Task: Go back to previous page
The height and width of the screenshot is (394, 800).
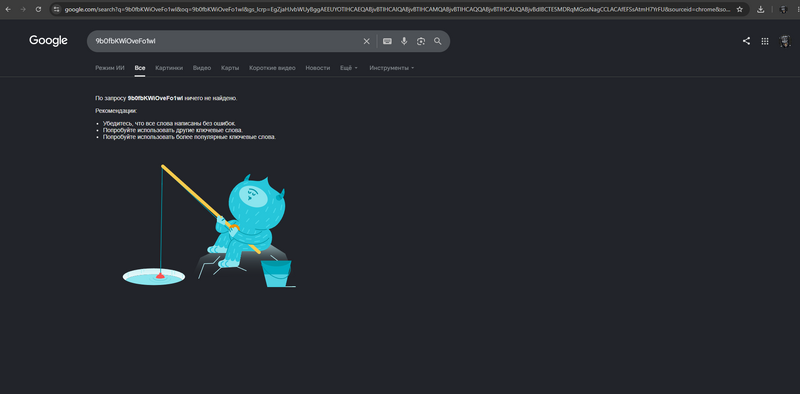Action: 8,9
